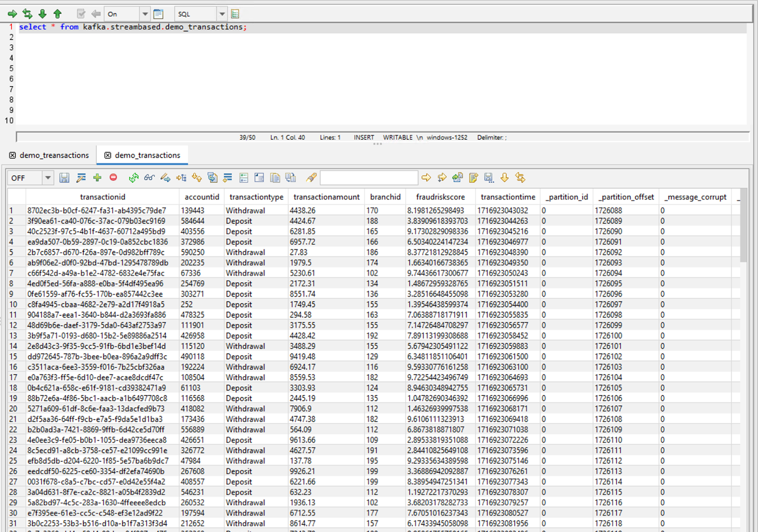Click the windows-1252 encoding in the status bar
The width and height of the screenshot is (758, 532).
[x=447, y=137]
